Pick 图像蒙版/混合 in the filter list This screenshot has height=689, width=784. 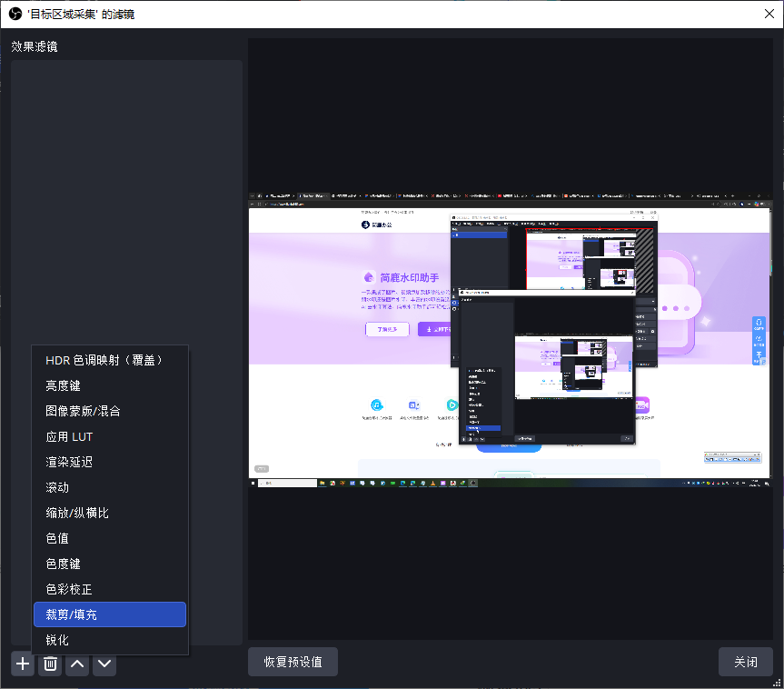110,411
